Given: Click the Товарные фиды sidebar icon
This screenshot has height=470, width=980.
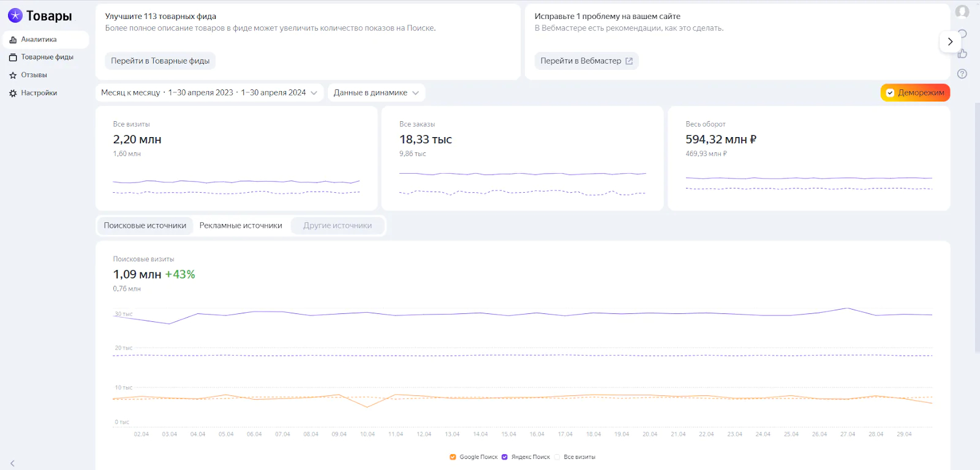Looking at the screenshot, I should pyautogui.click(x=13, y=58).
